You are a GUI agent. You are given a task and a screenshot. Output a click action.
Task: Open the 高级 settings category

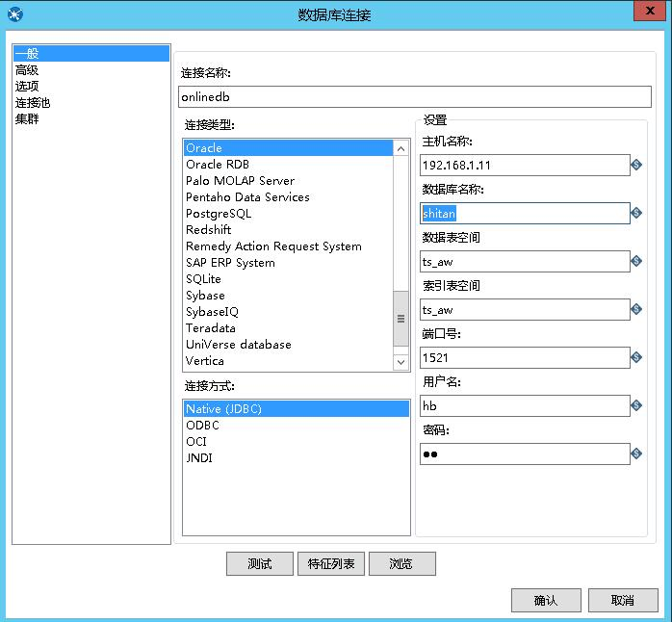91,70
